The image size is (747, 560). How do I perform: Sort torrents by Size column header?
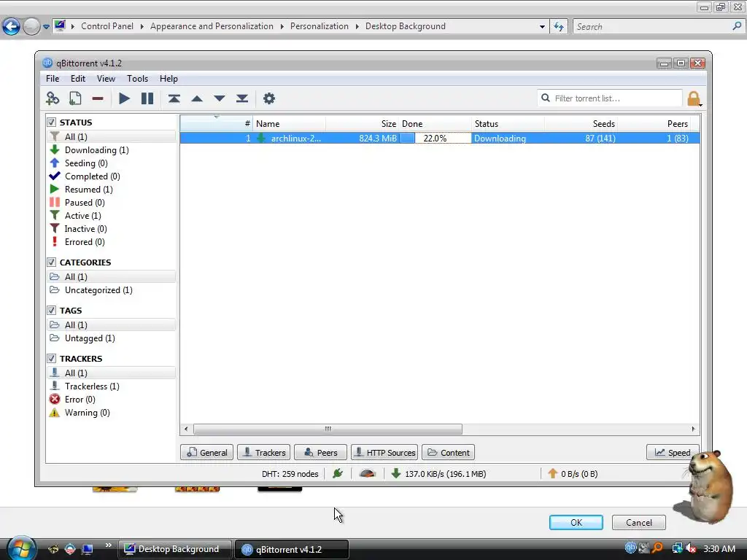(363, 124)
